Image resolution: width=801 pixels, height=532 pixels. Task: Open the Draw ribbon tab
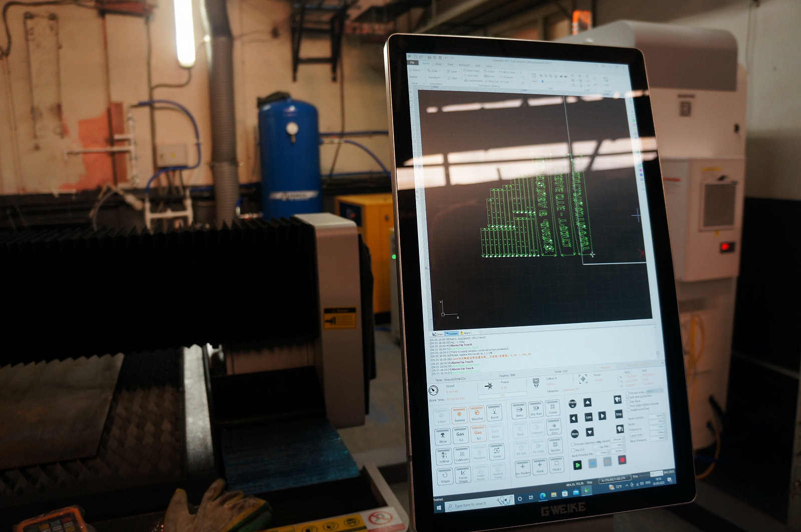click(x=439, y=64)
